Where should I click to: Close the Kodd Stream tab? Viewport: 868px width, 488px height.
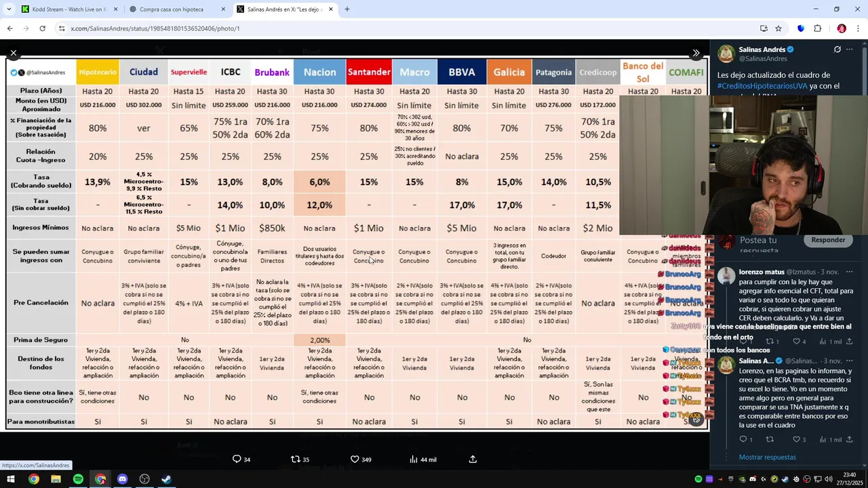pos(115,9)
